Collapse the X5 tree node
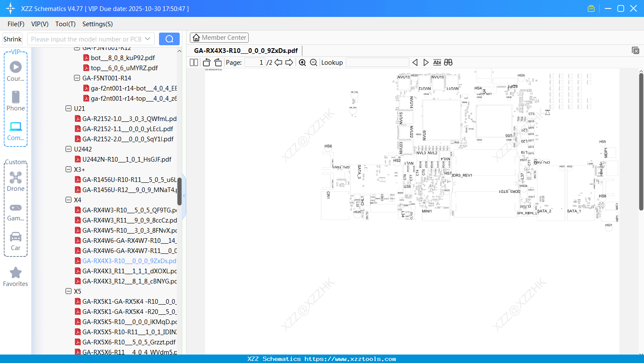Screen dimensions: 644x363 (69, 291)
